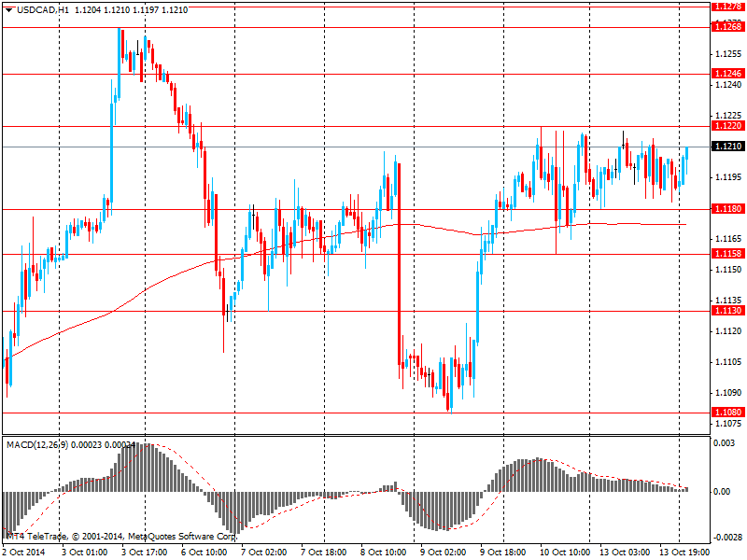Click the triangle arrow beside USDCAD,H1 title

(8, 9)
